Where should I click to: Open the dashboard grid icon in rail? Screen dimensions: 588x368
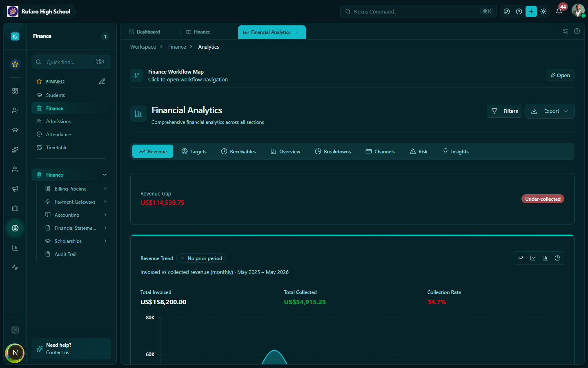pos(15,91)
